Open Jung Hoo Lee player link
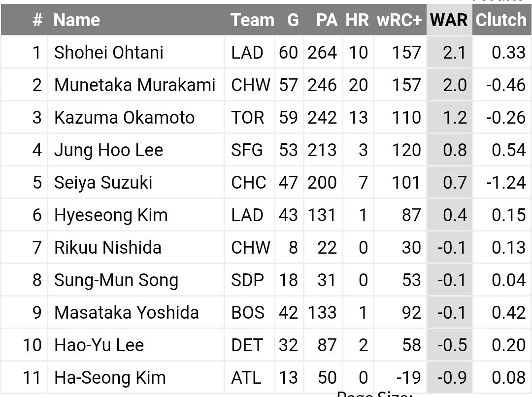 (x=108, y=150)
